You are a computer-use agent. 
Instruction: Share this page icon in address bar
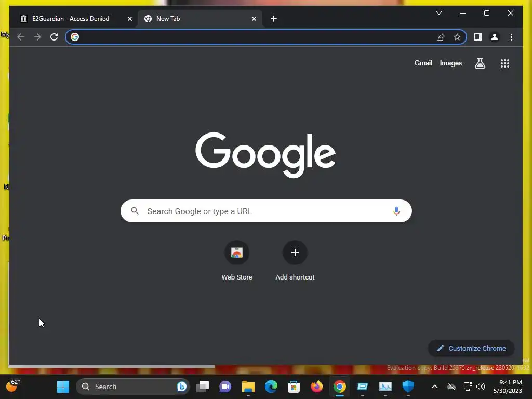[441, 37]
